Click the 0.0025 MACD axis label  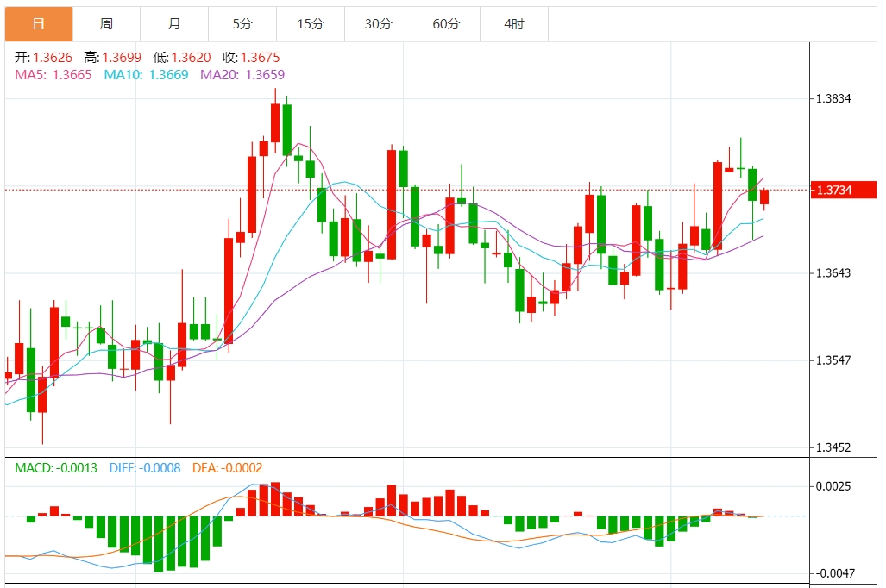(x=833, y=486)
